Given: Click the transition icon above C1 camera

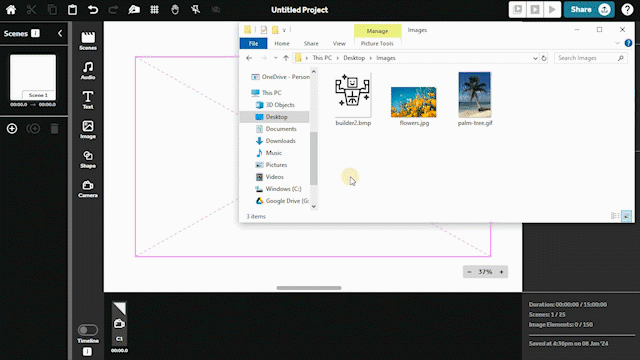Looking at the screenshot, I should [x=120, y=308].
